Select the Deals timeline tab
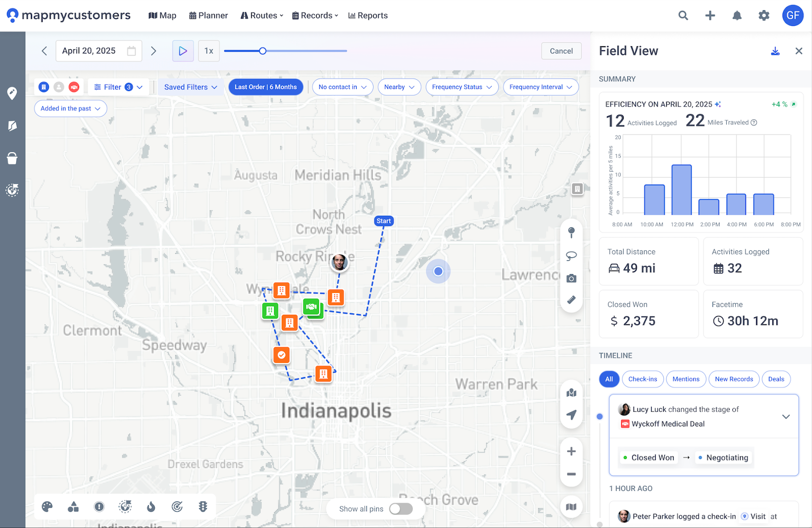Viewport: 812px width, 528px height. [x=776, y=379]
